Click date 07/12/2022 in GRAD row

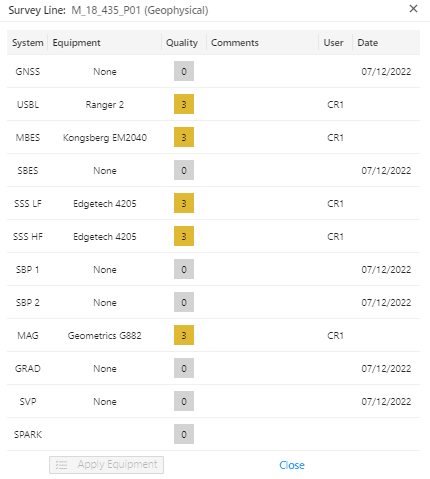386,368
